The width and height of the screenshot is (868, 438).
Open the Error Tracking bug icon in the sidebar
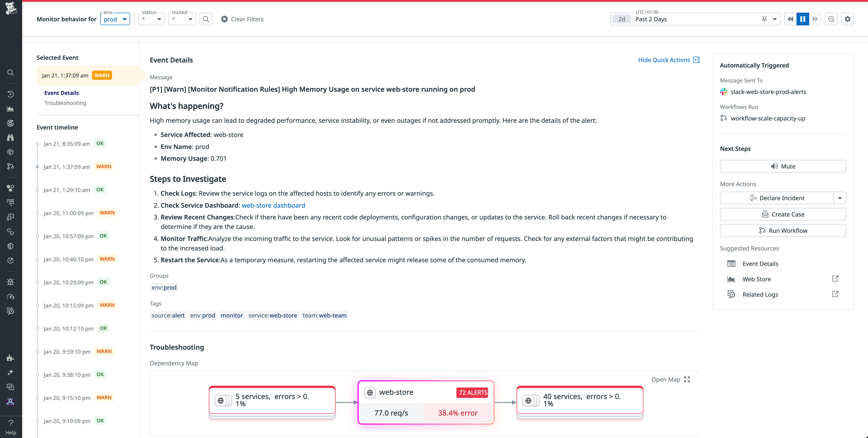[10, 282]
